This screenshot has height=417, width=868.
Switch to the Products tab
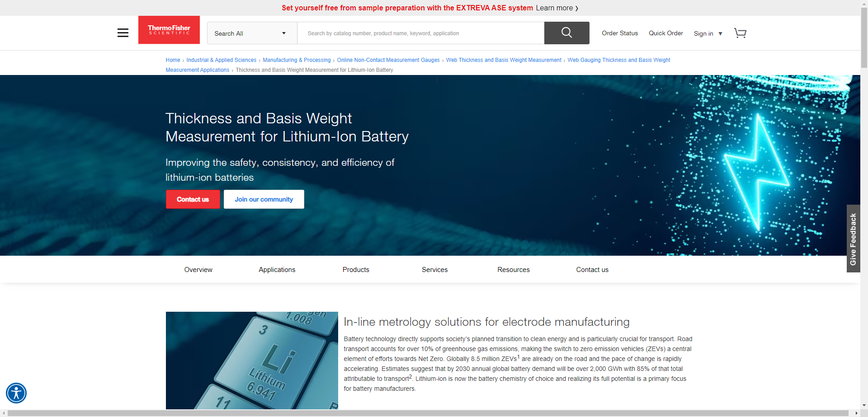pos(356,270)
